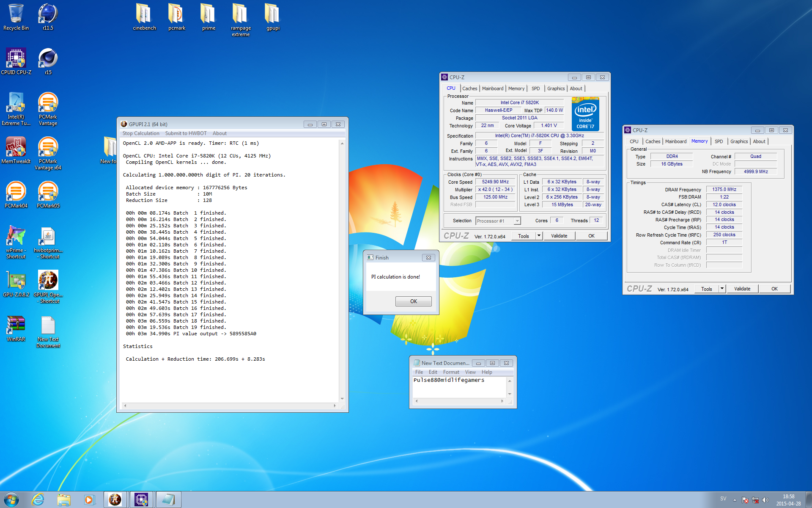Select CPU tab in right CPU-Z
Viewport: 812px width, 508px height.
click(x=634, y=141)
